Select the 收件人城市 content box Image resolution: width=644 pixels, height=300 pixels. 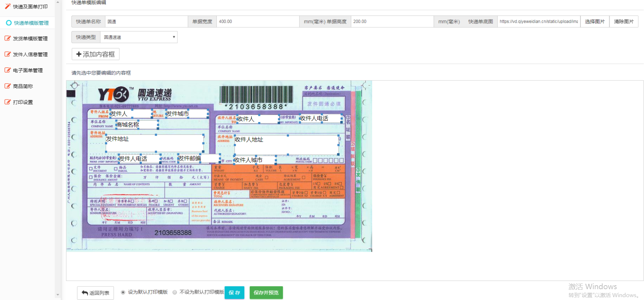pos(255,160)
